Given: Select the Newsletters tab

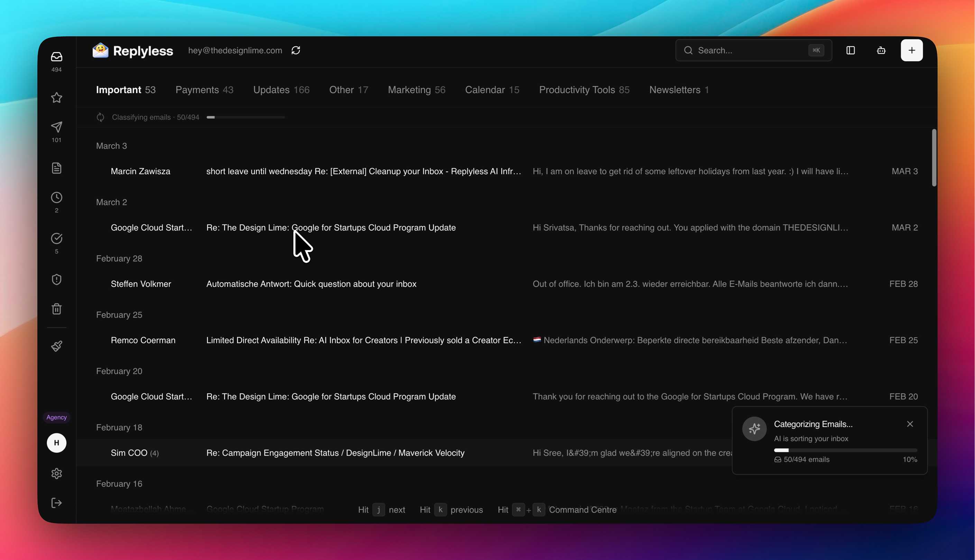Looking at the screenshot, I should [678, 90].
